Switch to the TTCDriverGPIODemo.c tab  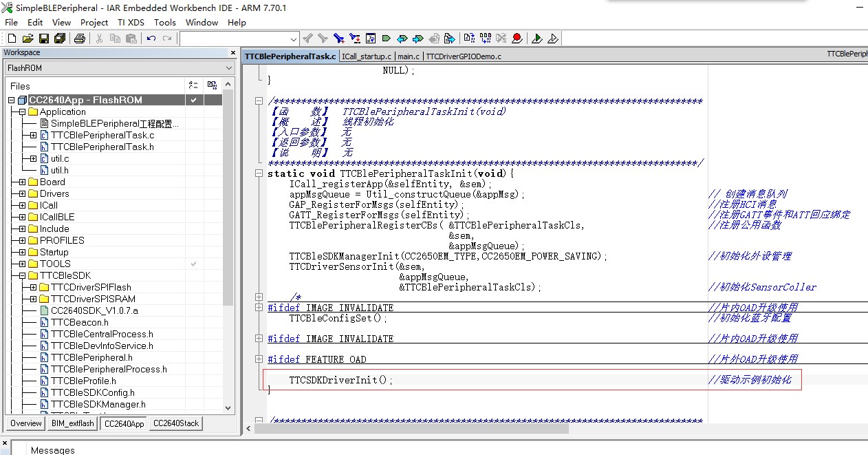coord(464,56)
